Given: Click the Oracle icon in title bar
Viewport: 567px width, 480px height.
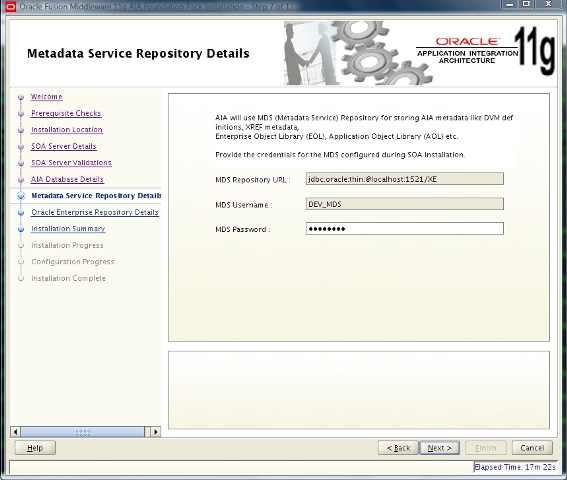Looking at the screenshot, I should click(10, 6).
